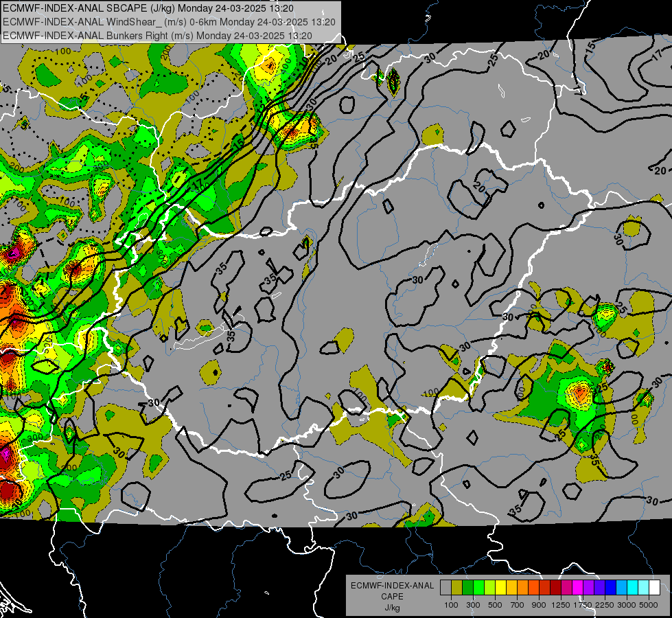Pick the bright magenta legend swatch

(x=578, y=587)
